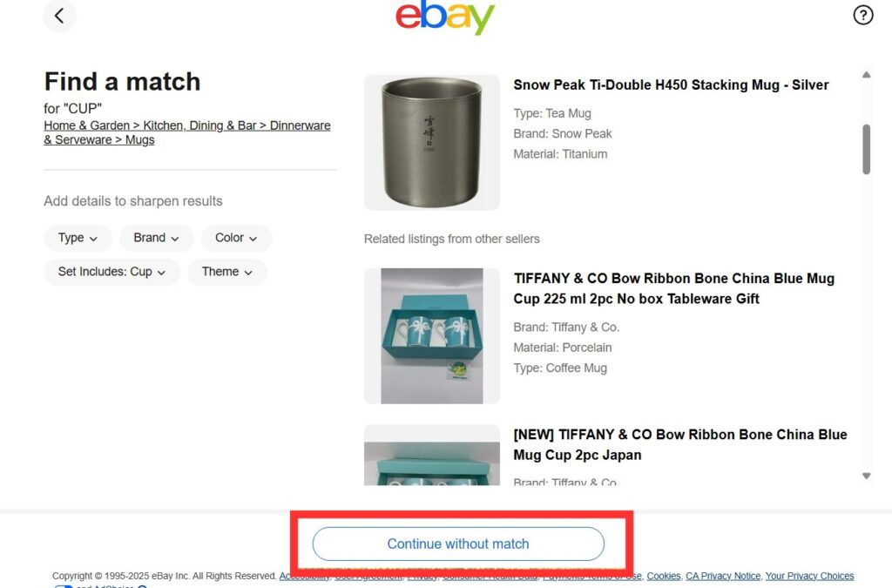Click the results list scrollbar thumb
The image size is (892, 588).
[866, 149]
